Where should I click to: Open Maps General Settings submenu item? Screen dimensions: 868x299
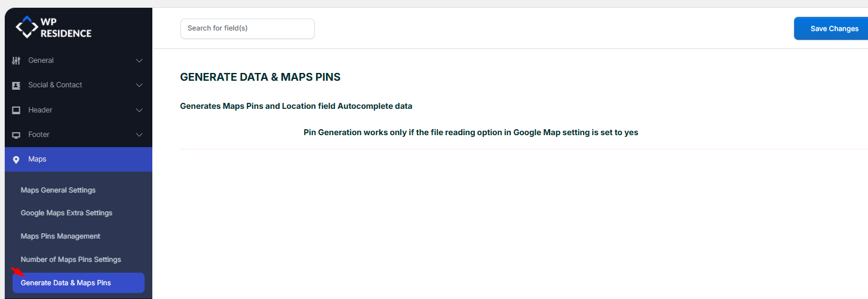[58, 190]
